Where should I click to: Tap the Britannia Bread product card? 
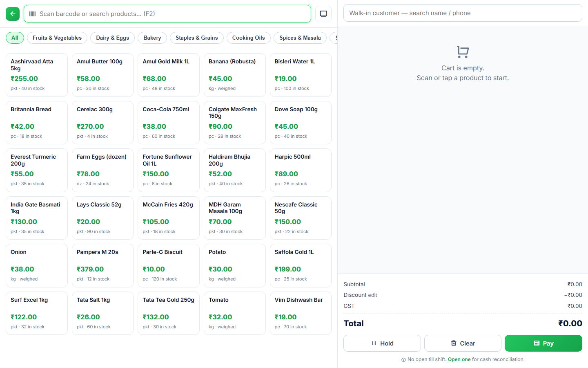pos(37,123)
